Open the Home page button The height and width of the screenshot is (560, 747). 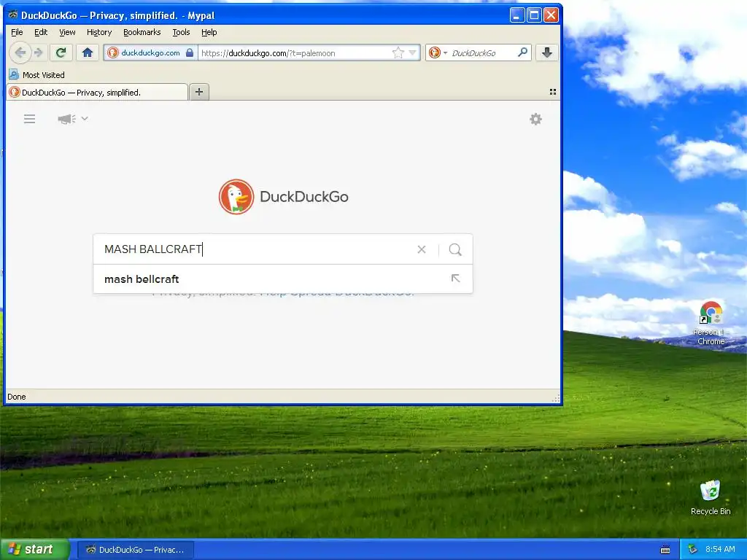88,52
